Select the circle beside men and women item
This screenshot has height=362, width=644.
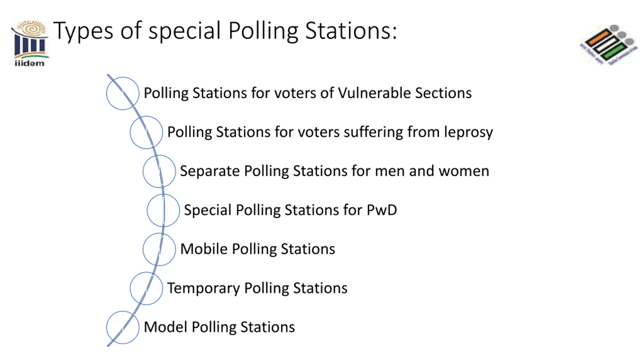[159, 171]
